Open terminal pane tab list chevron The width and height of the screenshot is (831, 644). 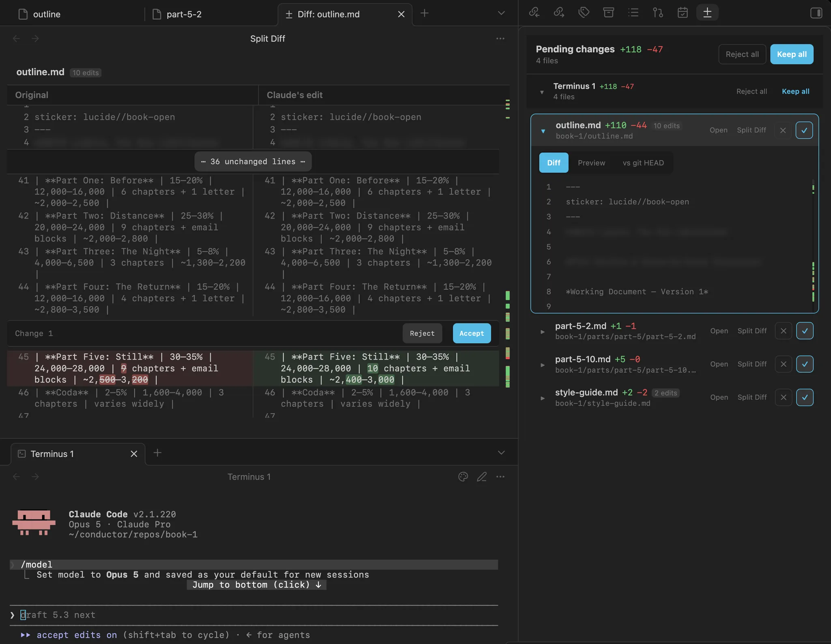[501, 453]
